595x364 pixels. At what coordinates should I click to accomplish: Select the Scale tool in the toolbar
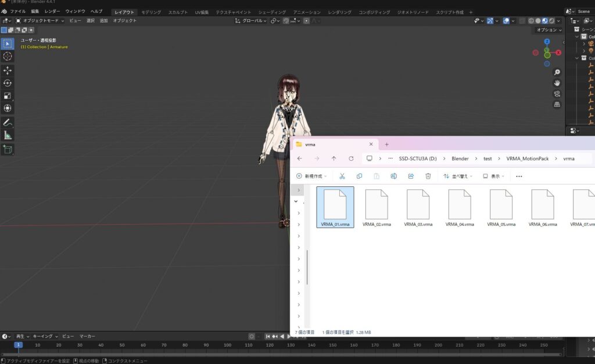[8, 96]
